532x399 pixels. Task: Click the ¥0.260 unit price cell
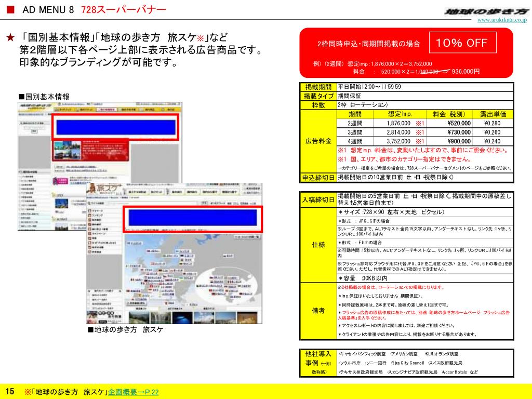point(493,132)
